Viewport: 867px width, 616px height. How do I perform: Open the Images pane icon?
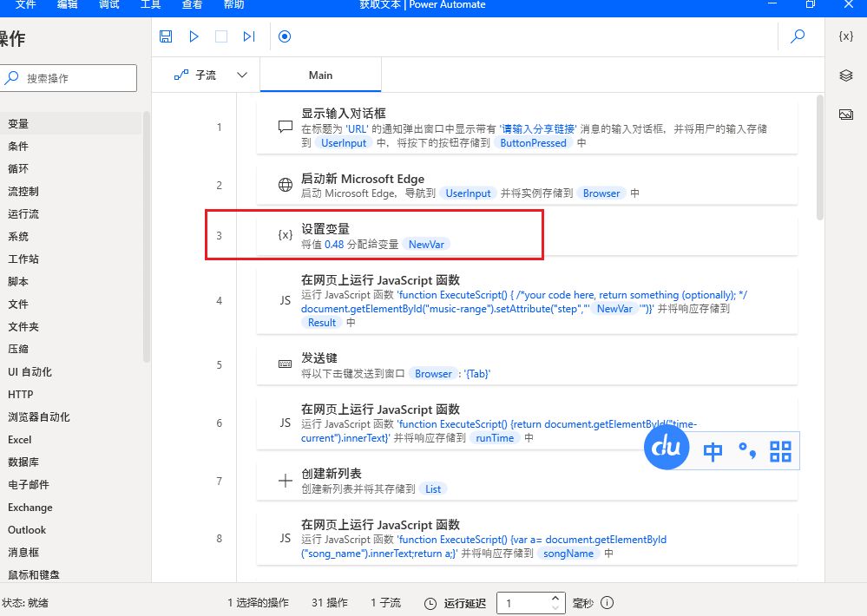pyautogui.click(x=845, y=115)
